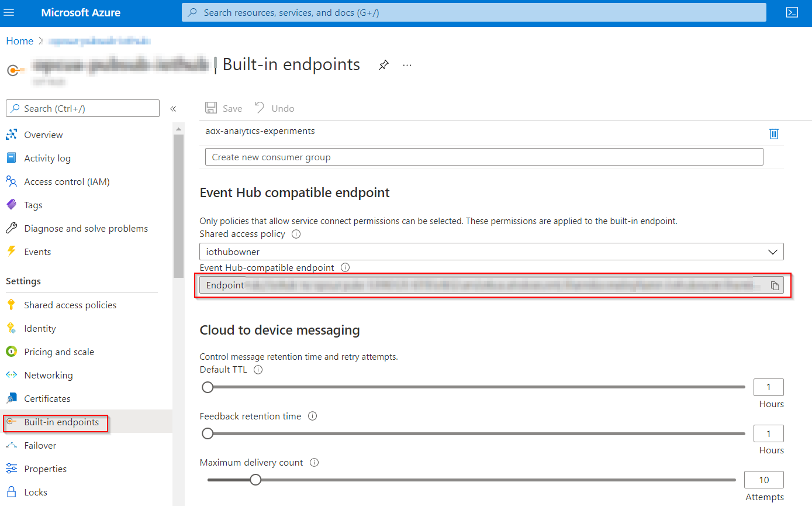
Task: Focus the top Azure search bar
Action: [474, 12]
